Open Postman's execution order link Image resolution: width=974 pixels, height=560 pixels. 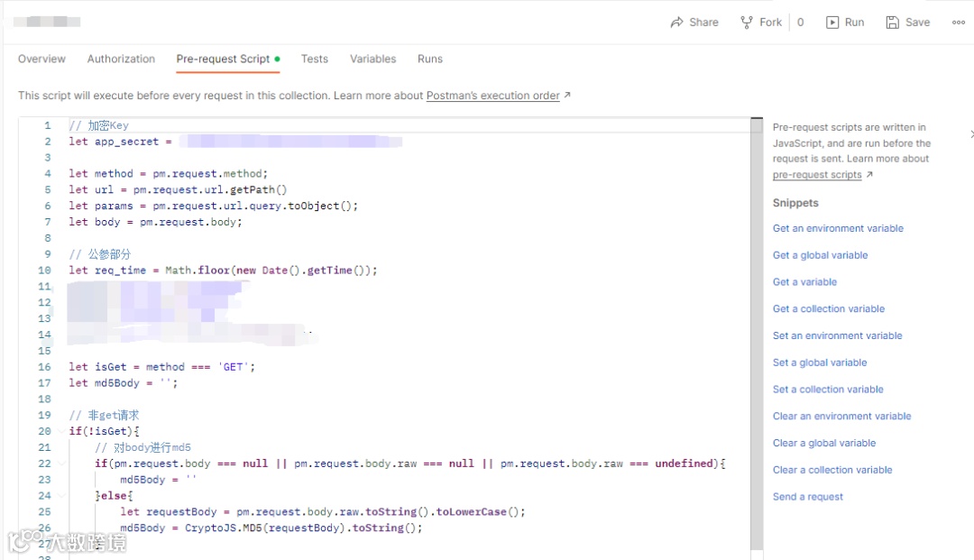coord(493,96)
